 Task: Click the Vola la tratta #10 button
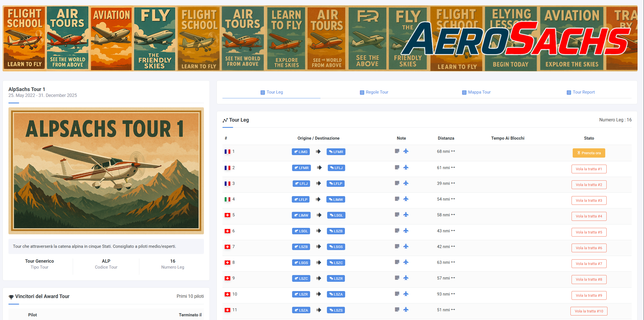click(x=589, y=311)
